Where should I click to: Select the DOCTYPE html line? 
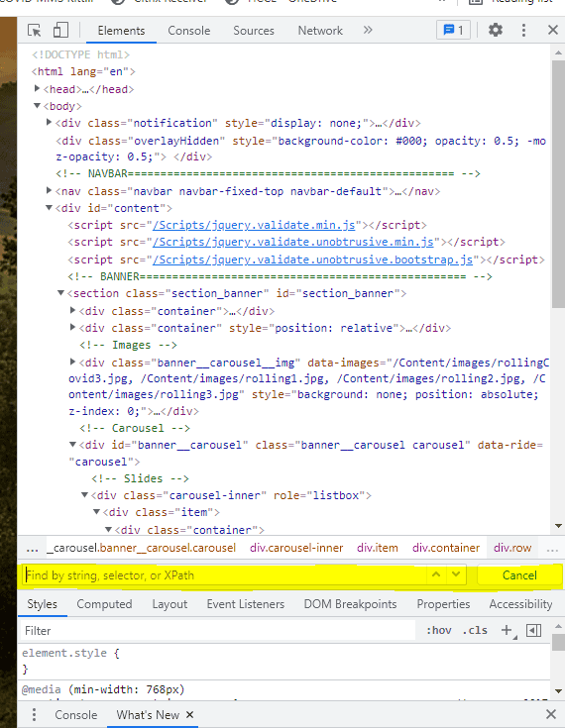[81, 54]
